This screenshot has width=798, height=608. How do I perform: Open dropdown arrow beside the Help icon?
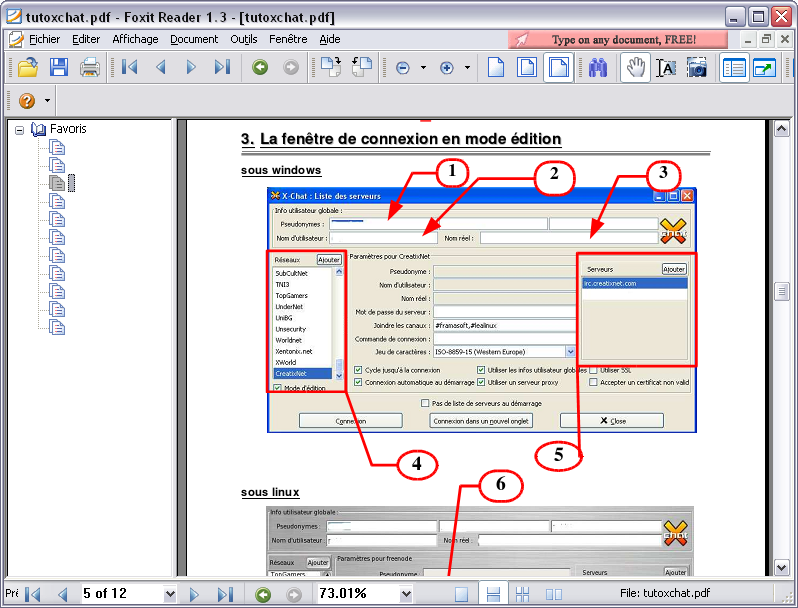click(47, 100)
